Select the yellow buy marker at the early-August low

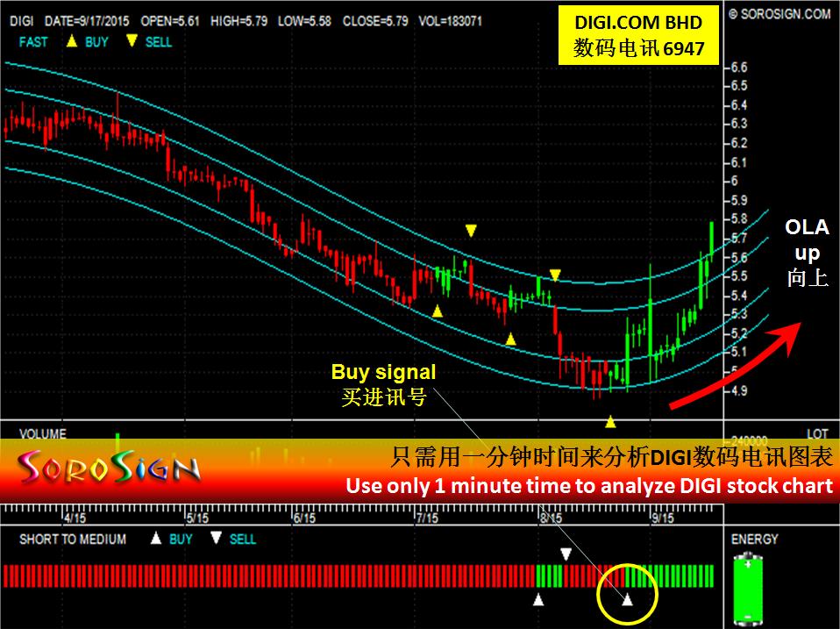pos(510,339)
